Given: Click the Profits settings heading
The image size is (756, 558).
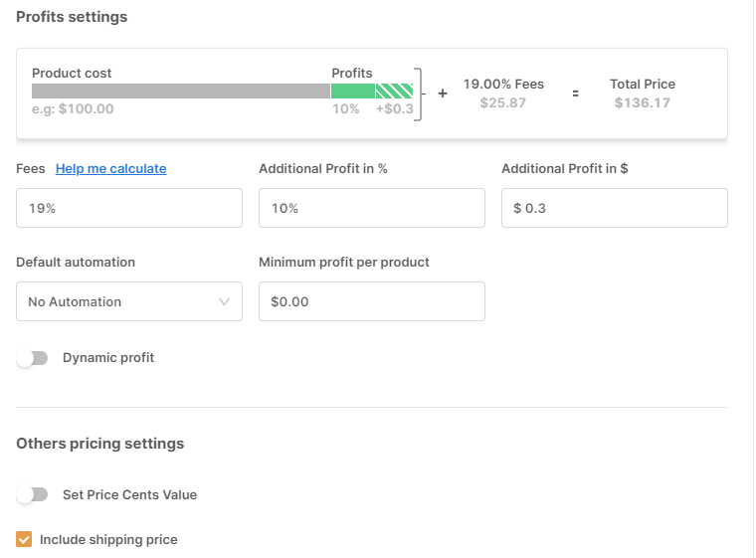Looking at the screenshot, I should point(72,17).
